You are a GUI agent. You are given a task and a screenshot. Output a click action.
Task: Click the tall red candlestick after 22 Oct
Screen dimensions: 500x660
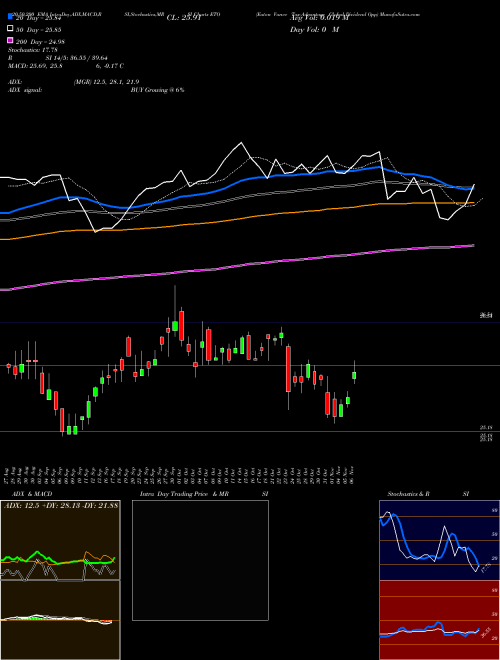coord(288,369)
